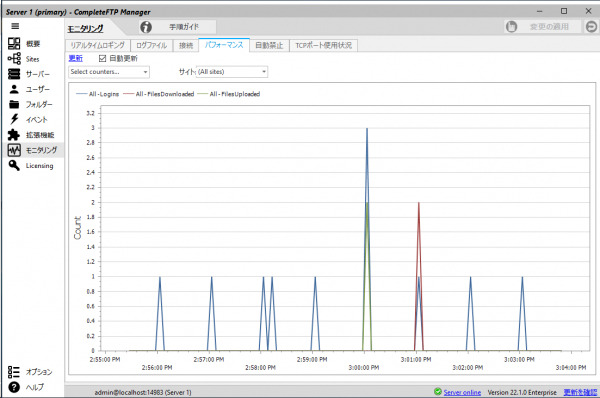Switch to the ログファイル tab
Image resolution: width=600 pixels, height=398 pixels.
(x=152, y=46)
